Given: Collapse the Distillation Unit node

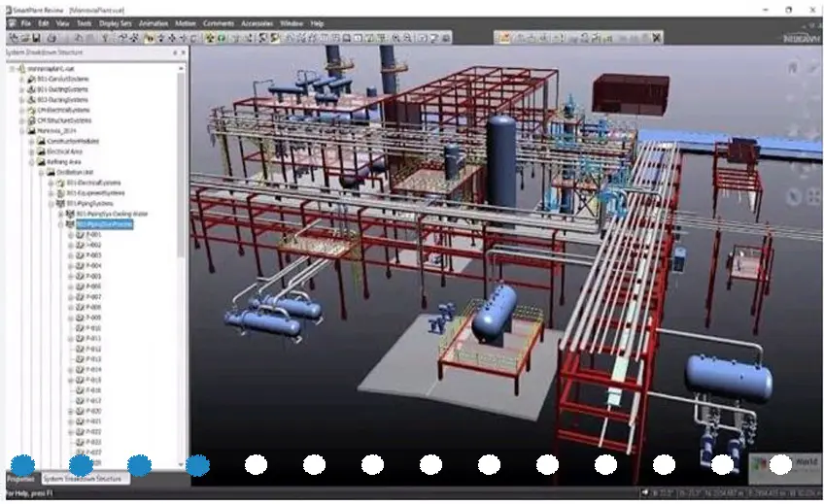Looking at the screenshot, I should tap(41, 173).
